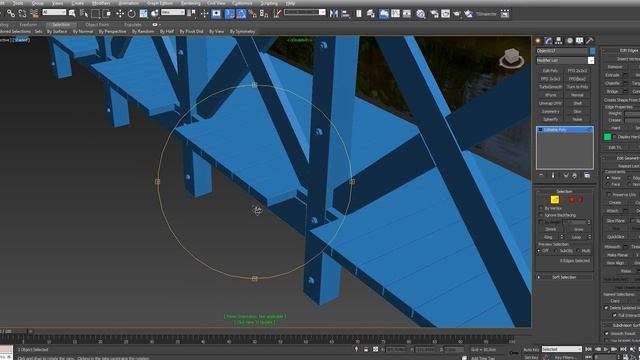640x360 pixels.
Task: Add the Symmetry modifier button
Action: (550, 111)
